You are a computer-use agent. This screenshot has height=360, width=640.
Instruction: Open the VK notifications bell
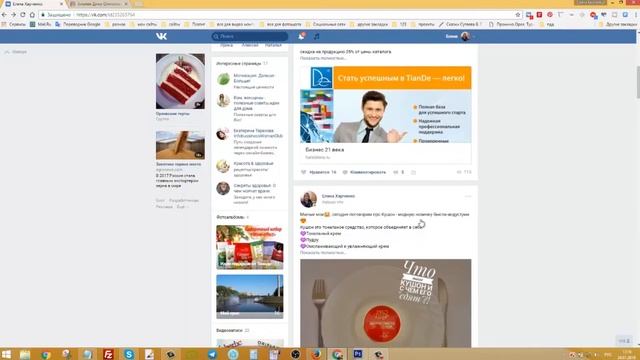[301, 36]
